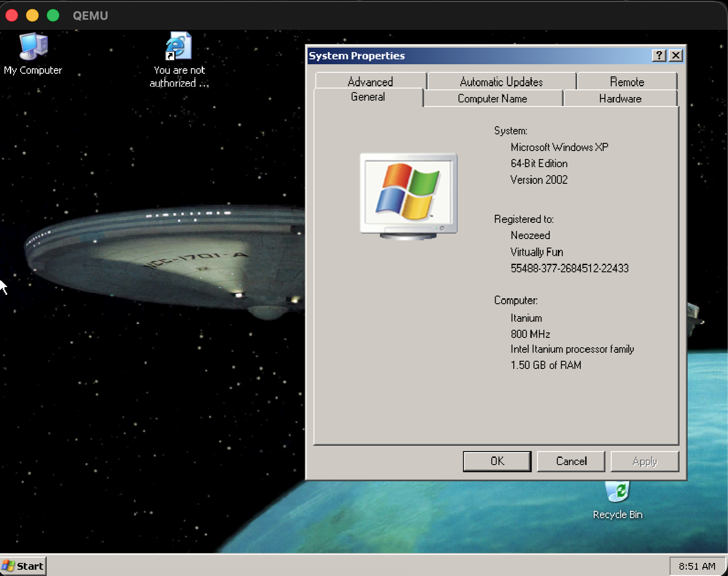Click the Apply button
Viewport: 728px width, 576px height.
pyautogui.click(x=645, y=461)
